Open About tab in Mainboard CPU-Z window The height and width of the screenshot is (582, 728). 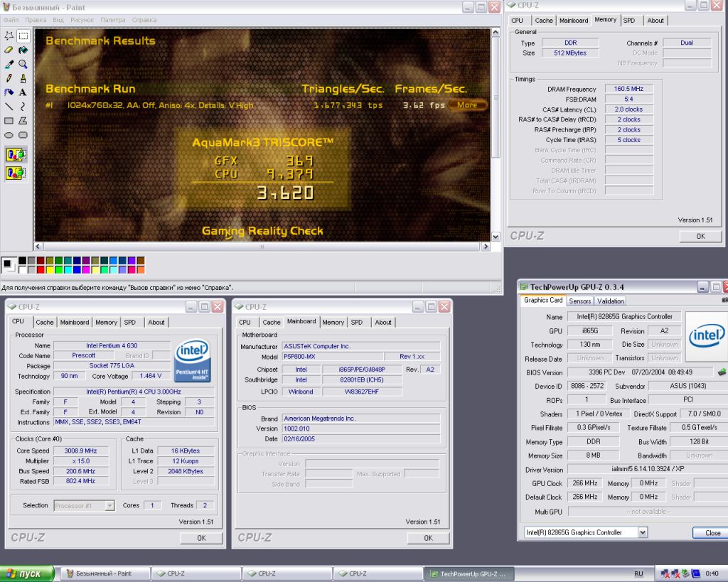(x=383, y=322)
